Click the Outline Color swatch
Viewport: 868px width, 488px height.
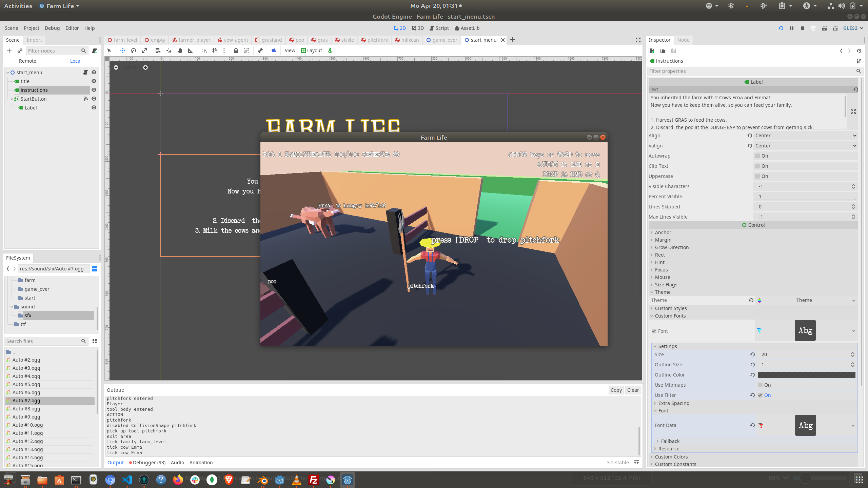coord(806,375)
